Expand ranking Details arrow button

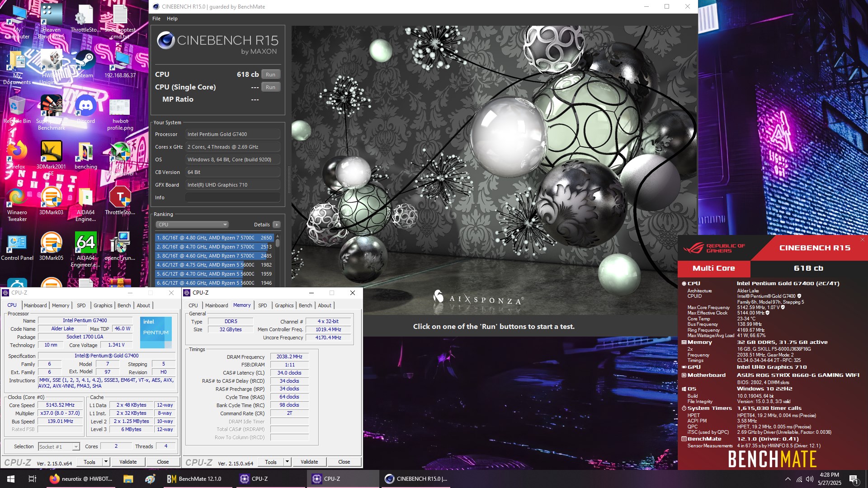click(x=277, y=225)
